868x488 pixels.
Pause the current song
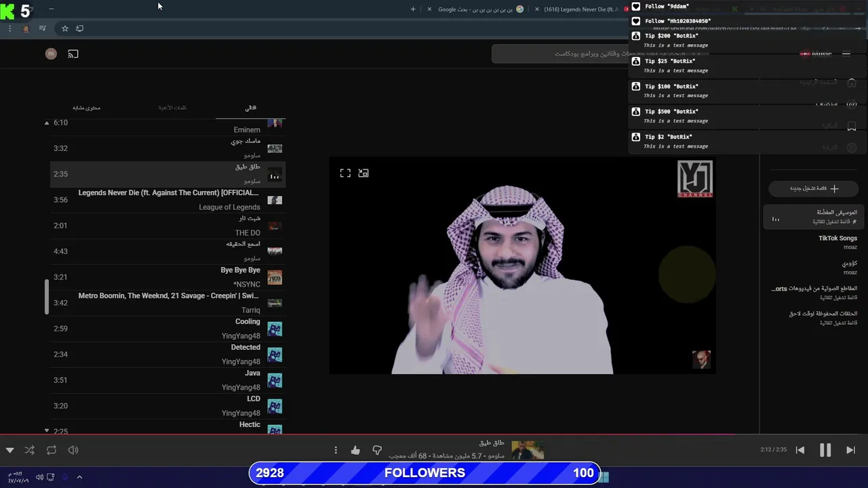[825, 450]
